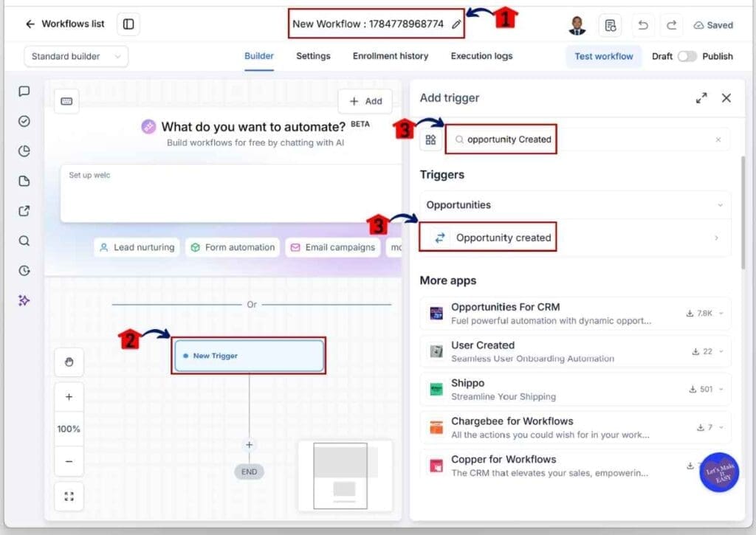Select the Opportunities For CRM app
Viewport: 756px width, 535px height.
(575, 314)
